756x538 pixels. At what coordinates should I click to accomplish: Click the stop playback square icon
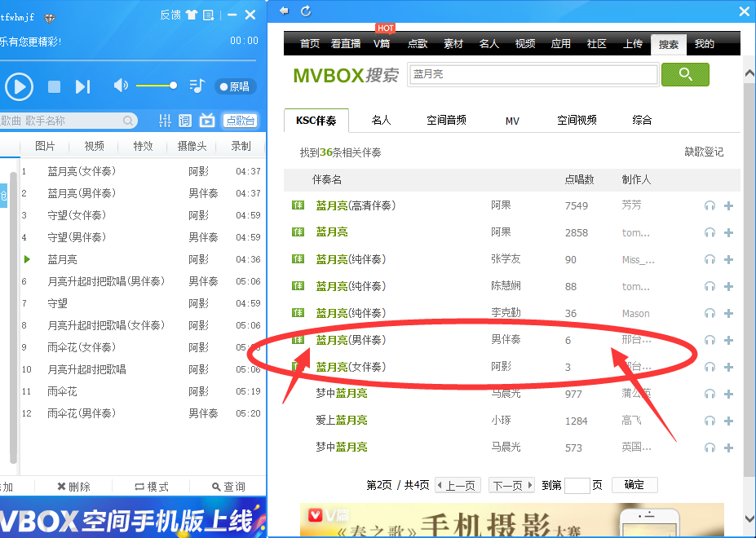click(54, 86)
